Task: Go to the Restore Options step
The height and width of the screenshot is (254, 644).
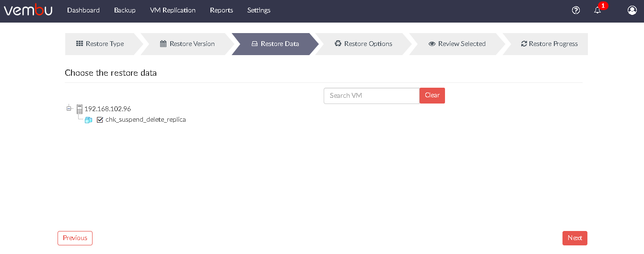Action: 363,44
